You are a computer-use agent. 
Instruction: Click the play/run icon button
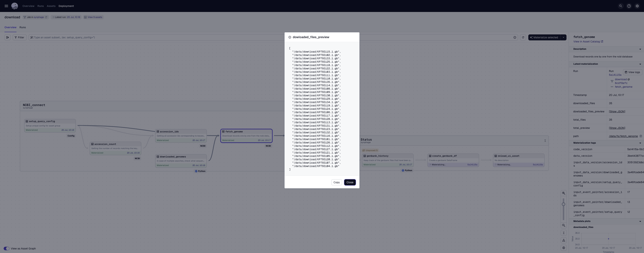pyautogui.click(x=7, y=37)
